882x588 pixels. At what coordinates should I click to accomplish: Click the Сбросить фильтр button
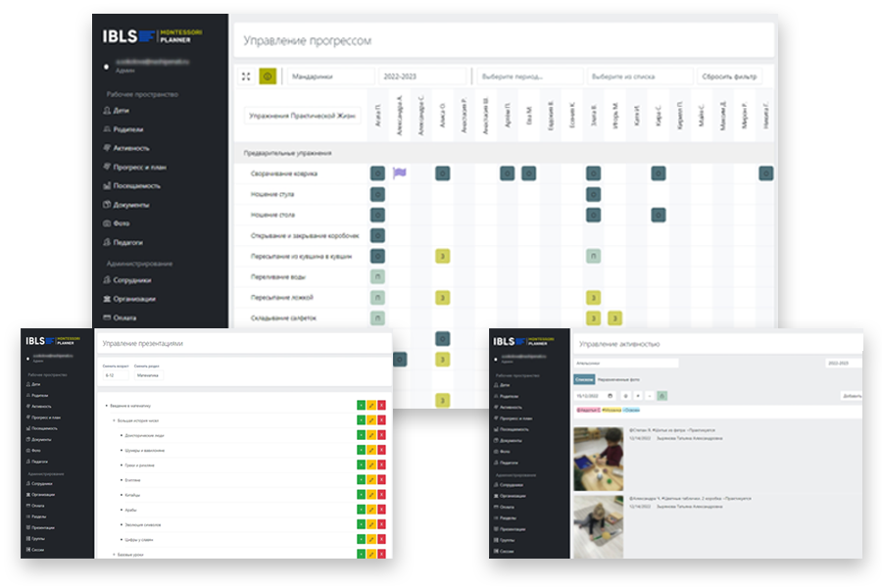(x=729, y=76)
